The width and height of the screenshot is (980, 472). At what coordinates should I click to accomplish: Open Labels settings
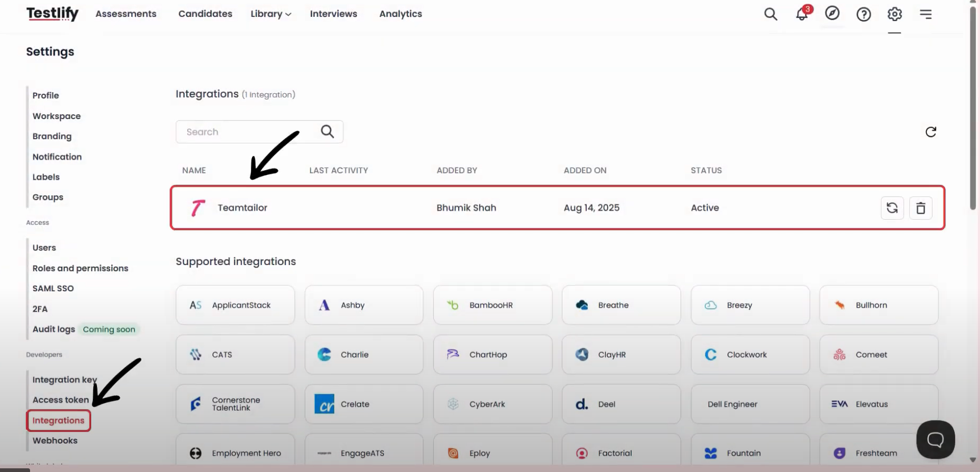pos(46,177)
